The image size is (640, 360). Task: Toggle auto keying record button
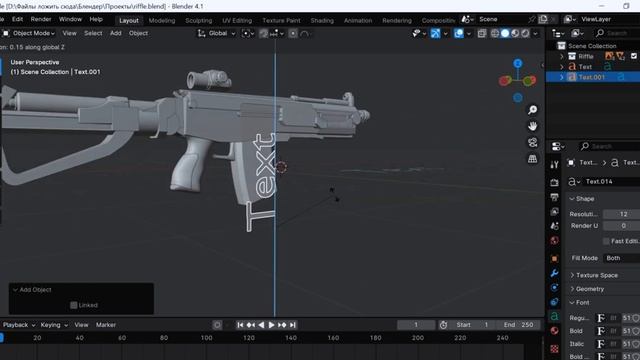point(217,325)
